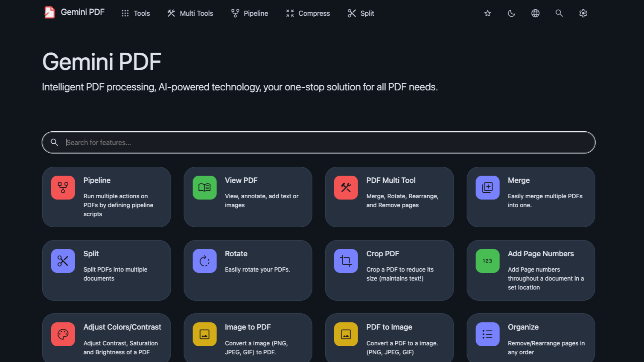Open the Rotate tool icon
This screenshot has width=644, height=362.
click(x=204, y=261)
